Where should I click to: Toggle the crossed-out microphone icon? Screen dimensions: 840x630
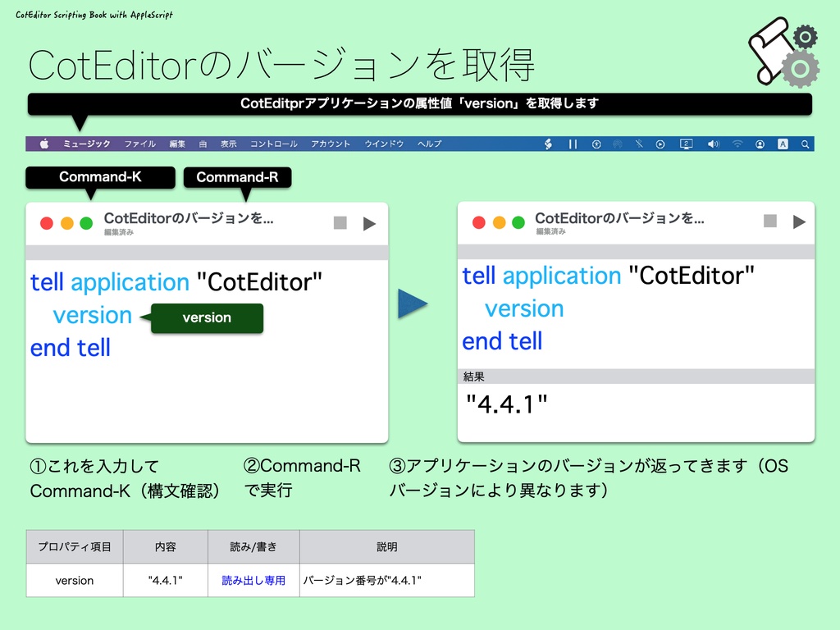(x=638, y=144)
